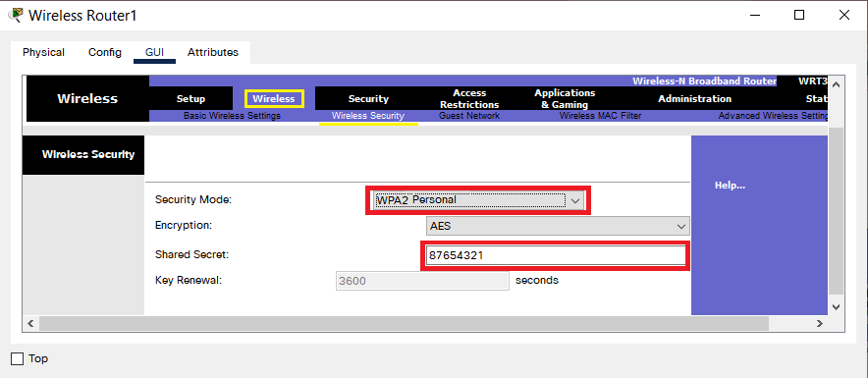868x378 pixels.
Task: Click the horizontal scrollbar thumb
Action: point(404,324)
